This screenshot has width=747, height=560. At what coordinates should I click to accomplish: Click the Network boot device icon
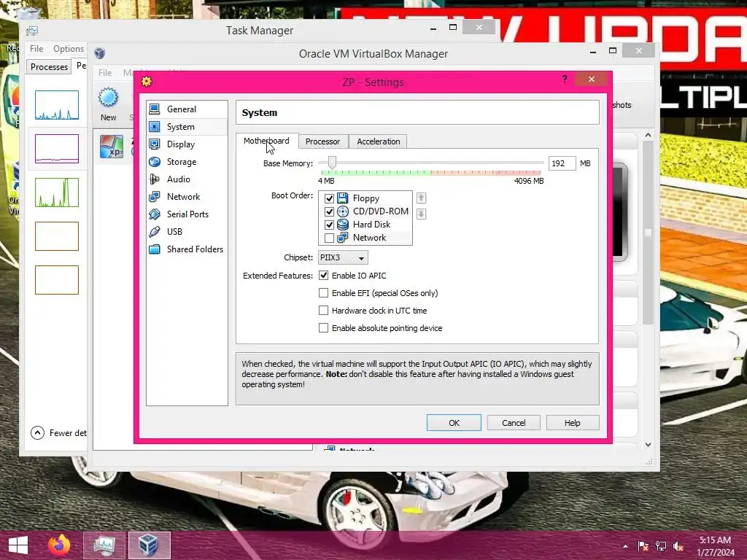(x=343, y=238)
